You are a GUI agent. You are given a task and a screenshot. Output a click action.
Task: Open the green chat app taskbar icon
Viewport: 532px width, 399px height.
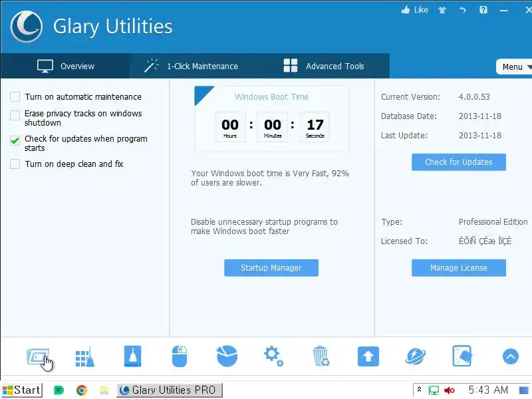[x=59, y=390]
